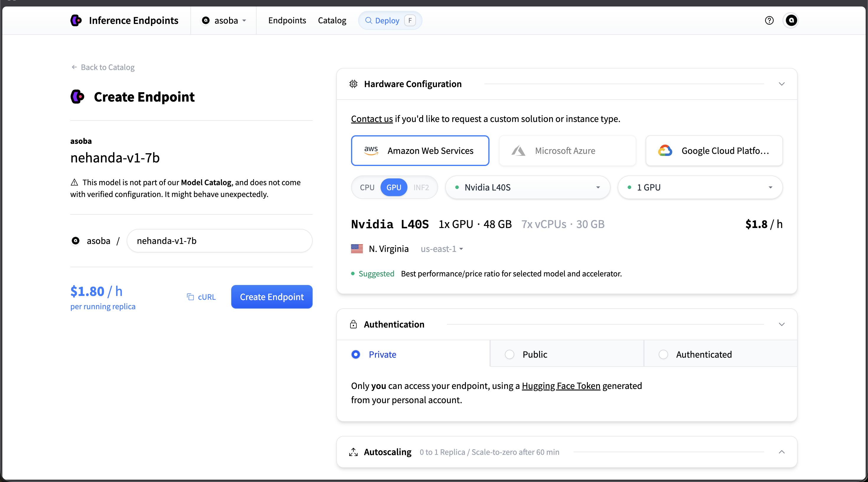
Task: Open the Nvidia L40S accelerator dropdown
Action: pos(527,188)
